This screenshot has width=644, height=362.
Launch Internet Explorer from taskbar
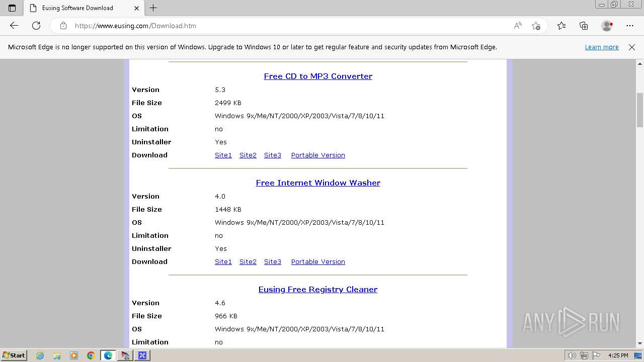click(x=40, y=355)
